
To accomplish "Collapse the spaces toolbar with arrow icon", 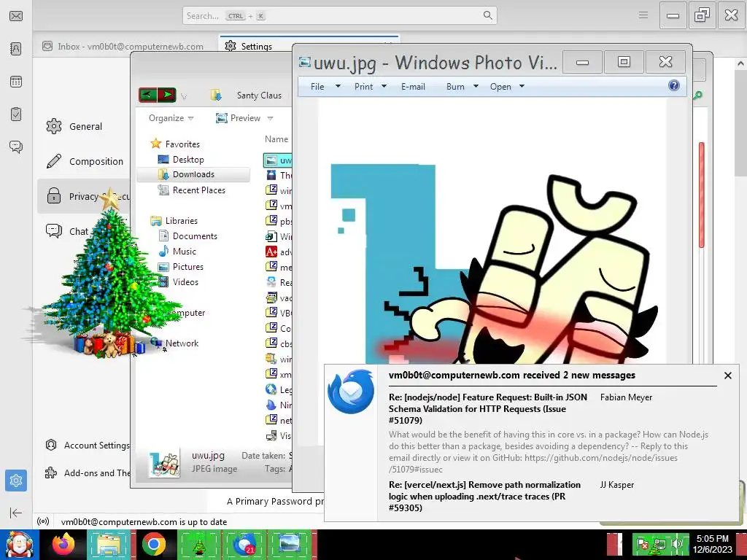I will [16, 513].
